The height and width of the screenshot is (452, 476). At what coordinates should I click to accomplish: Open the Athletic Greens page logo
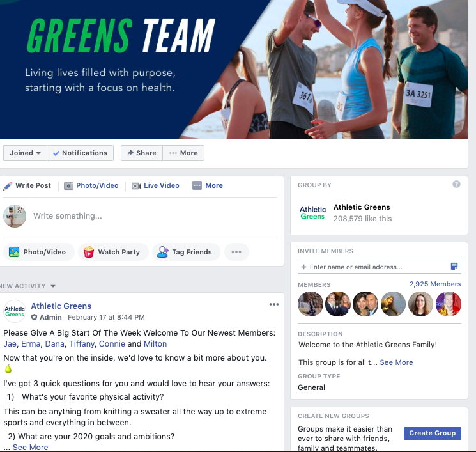[x=312, y=213]
